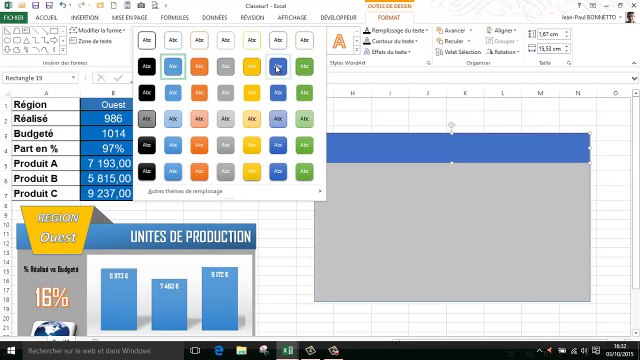Apply the light green Abc shape style
Viewport: 640px width, 360px height.
point(304,119)
